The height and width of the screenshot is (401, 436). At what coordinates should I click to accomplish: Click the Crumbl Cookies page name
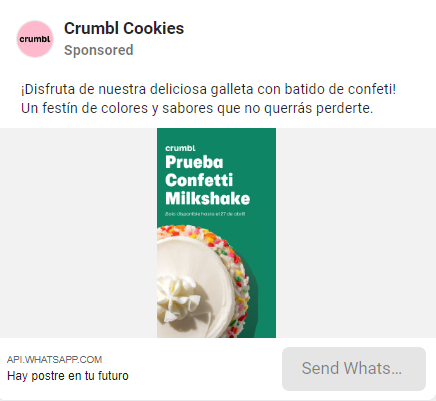124,28
